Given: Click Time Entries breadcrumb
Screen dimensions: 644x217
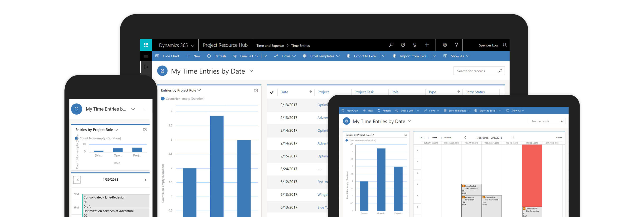Looking at the screenshot, I should (300, 45).
